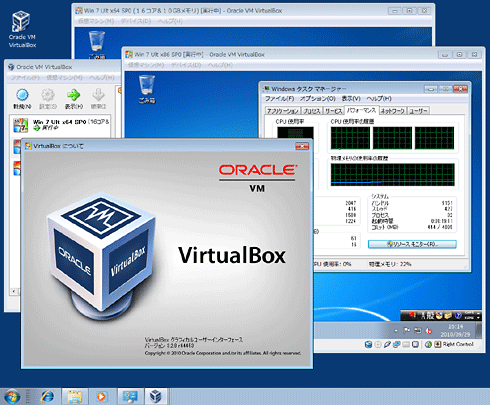Click network icon in guest system tray
This screenshot has height=405, width=490.
tap(418, 330)
